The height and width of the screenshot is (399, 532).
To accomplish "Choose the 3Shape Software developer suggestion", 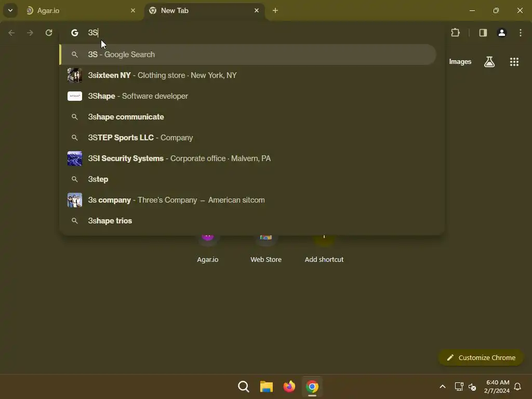I will (248, 96).
